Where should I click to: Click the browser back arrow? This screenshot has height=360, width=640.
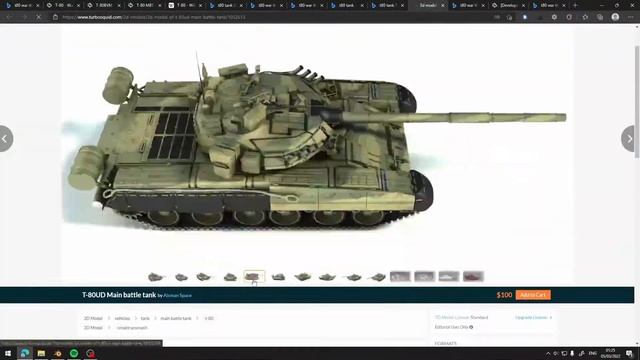9,17
